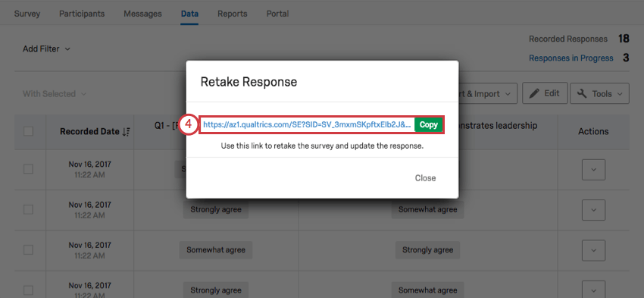Switch to the Survey tab

pyautogui.click(x=27, y=14)
